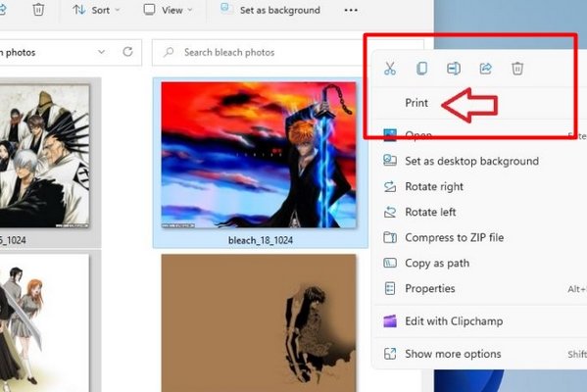Open the Sort dropdown in toolbar
Viewport: 587px width, 392px height.
96,10
